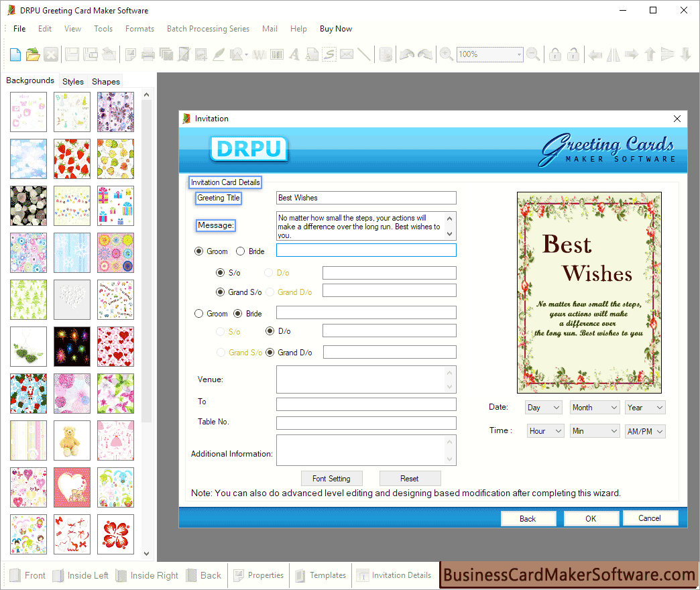Click the Save floppy disk icon
Viewport: 700px width, 590px height.
tap(72, 54)
